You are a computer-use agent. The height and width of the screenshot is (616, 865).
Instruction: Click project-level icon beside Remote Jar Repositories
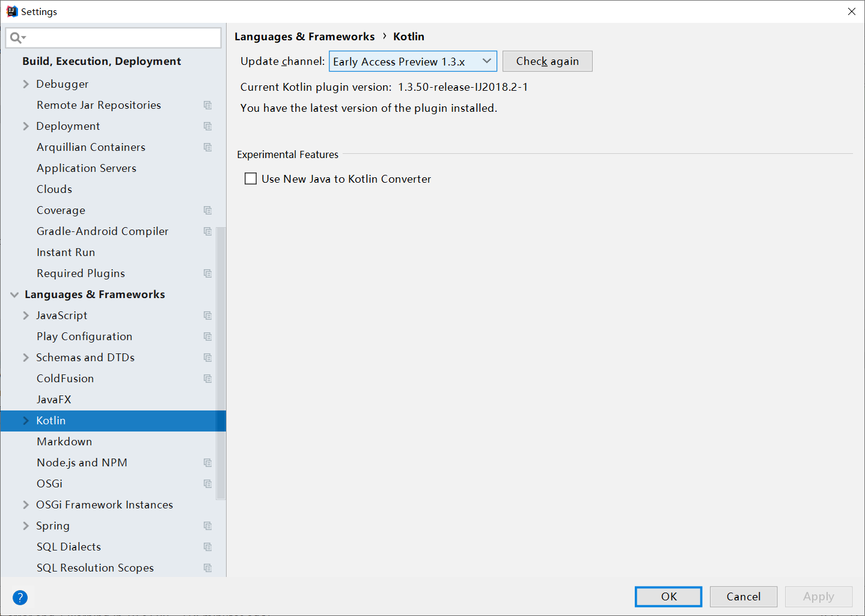pyautogui.click(x=207, y=105)
